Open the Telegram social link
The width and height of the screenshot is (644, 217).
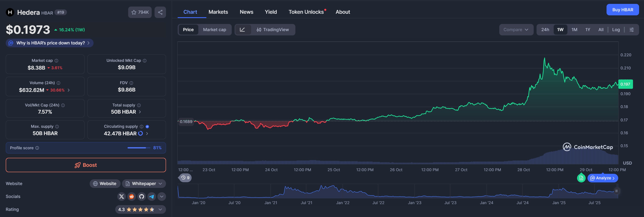(x=151, y=197)
